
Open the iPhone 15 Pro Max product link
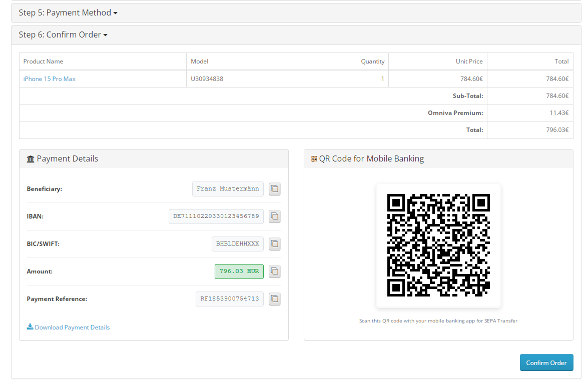50,79
